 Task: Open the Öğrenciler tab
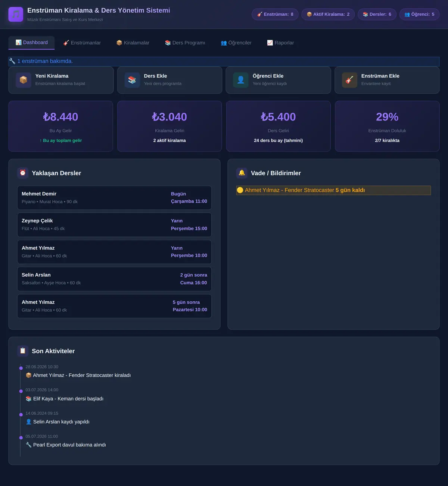pyautogui.click(x=236, y=43)
